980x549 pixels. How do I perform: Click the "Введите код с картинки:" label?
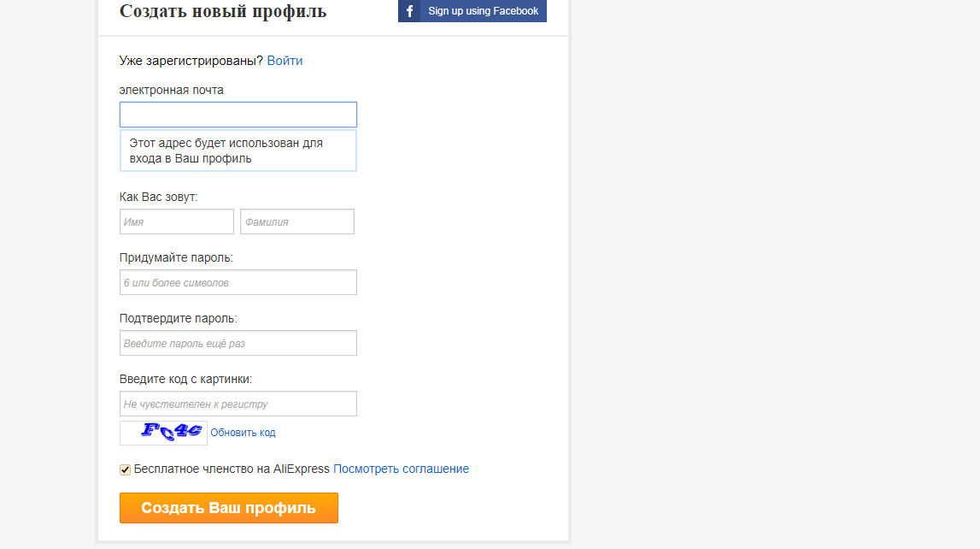186,379
